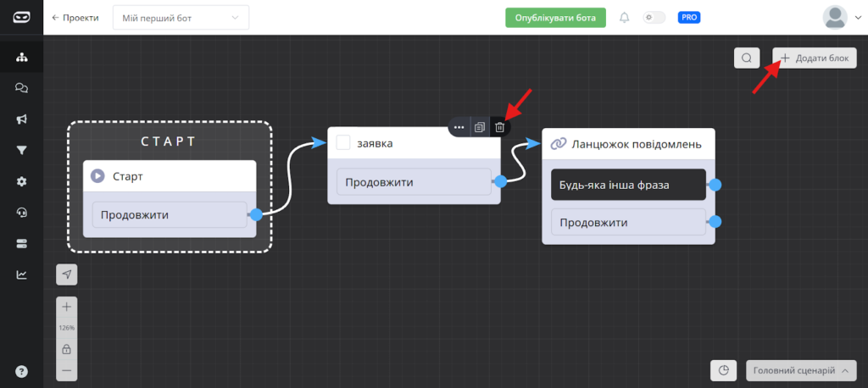
Task: Click the duplicate block icon above заявка
Action: tap(480, 127)
